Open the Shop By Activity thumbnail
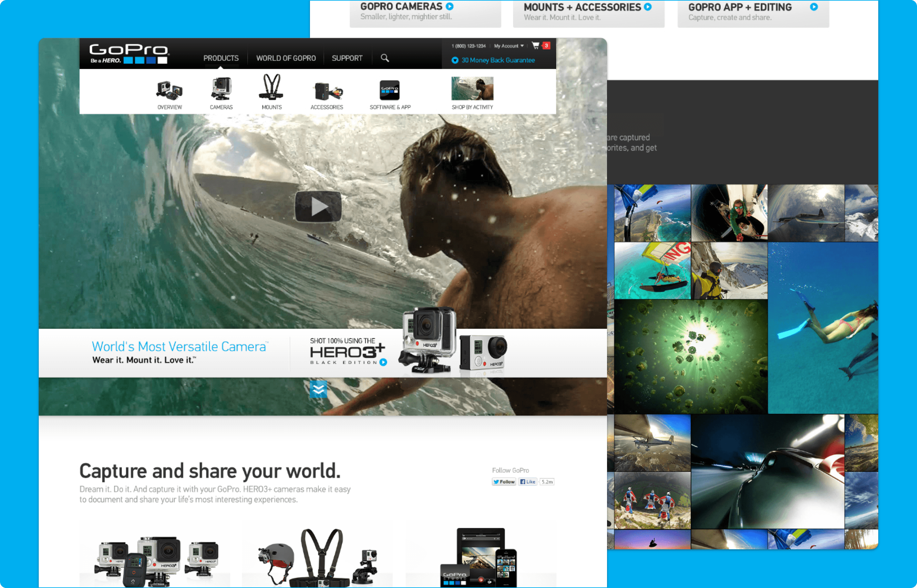The height and width of the screenshot is (588, 917). pyautogui.click(x=472, y=88)
